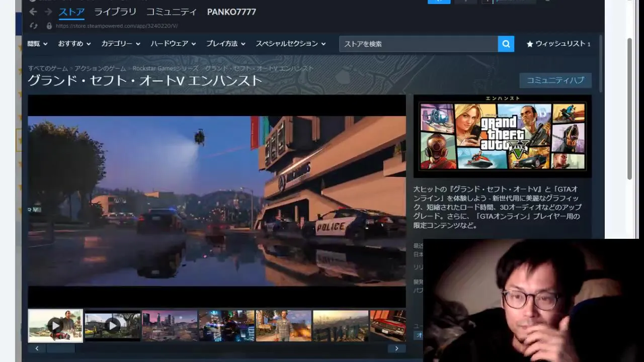Click the Rockstar Gamesシリーズ breadcrumb link
644x362 pixels.
[166, 68]
